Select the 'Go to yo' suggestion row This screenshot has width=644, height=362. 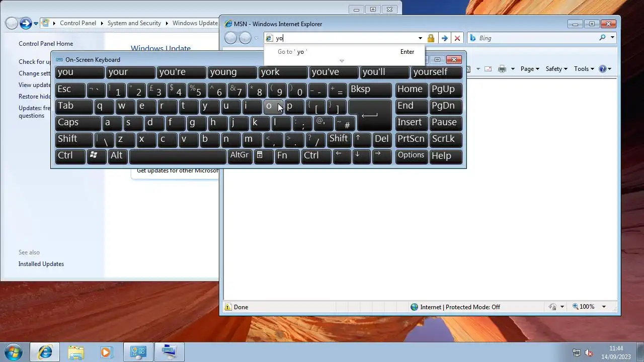(344, 52)
